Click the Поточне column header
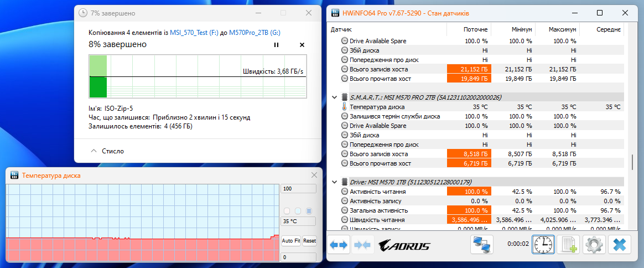Image resolution: width=644 pixels, height=268 pixels. 476,29
